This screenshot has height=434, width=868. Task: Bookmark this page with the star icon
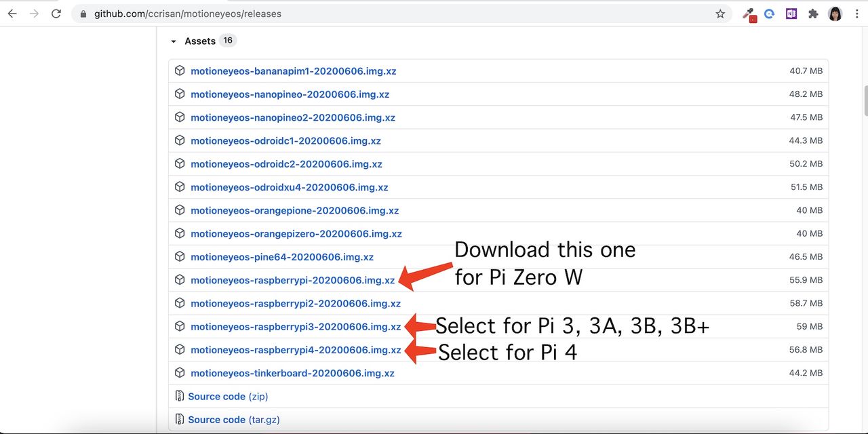click(720, 14)
